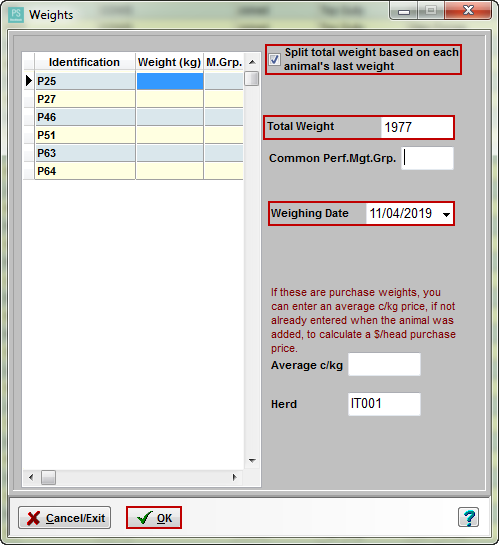499x545 pixels.
Task: Click scroll up arrow of table
Action: pos(252,62)
